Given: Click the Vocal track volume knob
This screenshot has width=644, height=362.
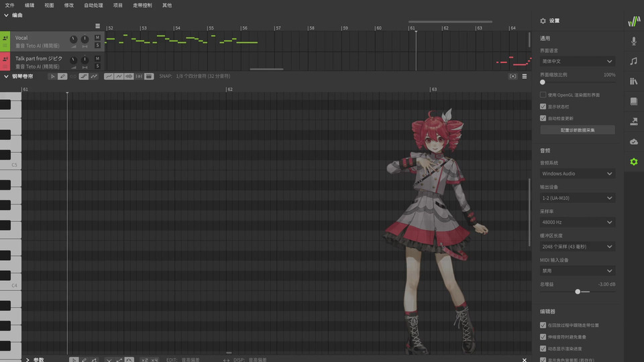Looking at the screenshot, I should 74,40.
